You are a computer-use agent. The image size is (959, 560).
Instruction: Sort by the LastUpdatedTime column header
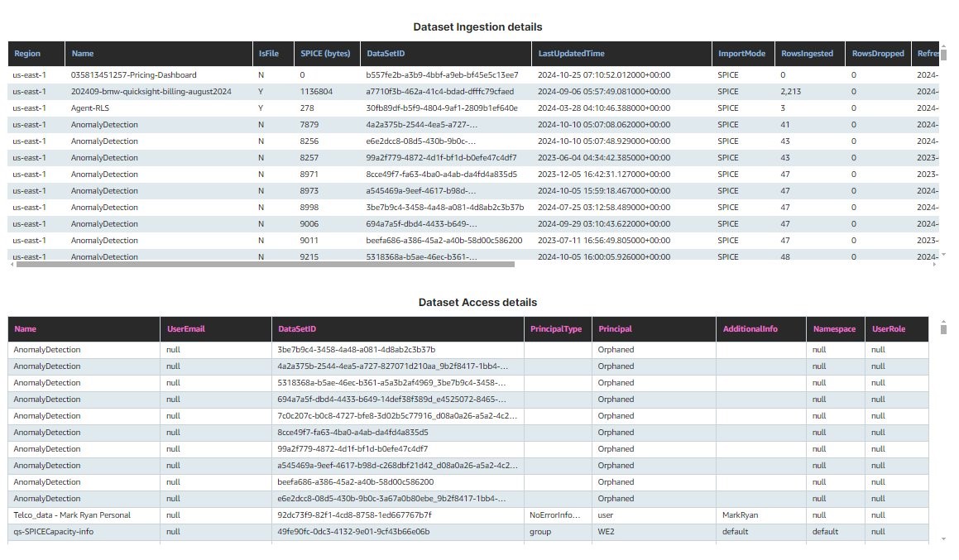click(x=571, y=53)
